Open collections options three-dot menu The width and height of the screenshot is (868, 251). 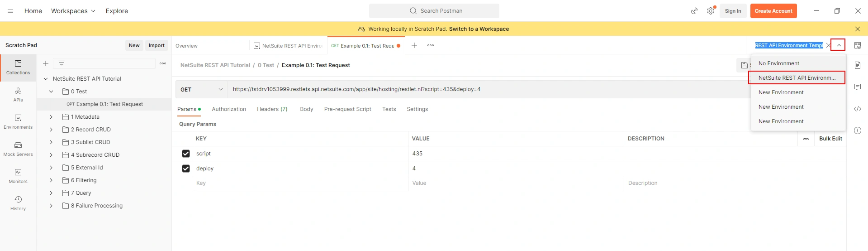(x=163, y=63)
